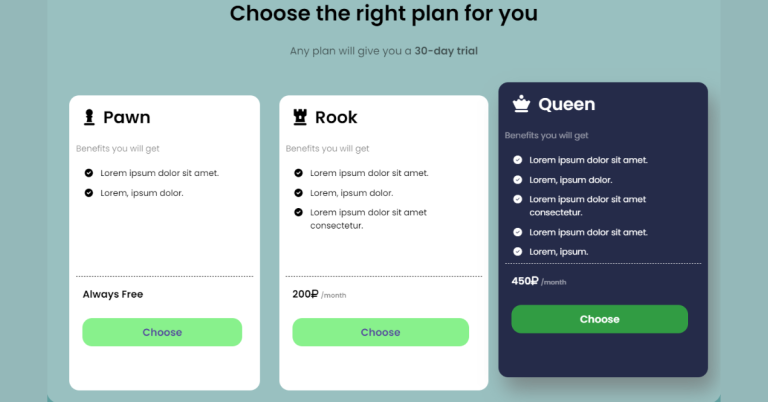
Task: Choose the free Pawn plan
Action: [162, 332]
